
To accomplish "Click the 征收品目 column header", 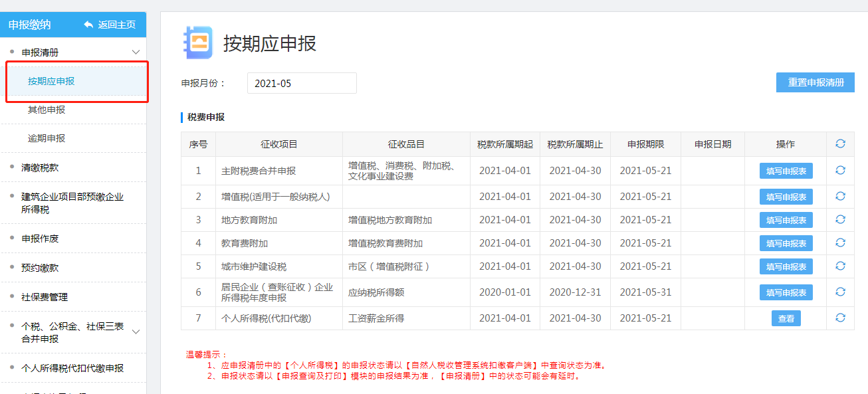I will (406, 144).
